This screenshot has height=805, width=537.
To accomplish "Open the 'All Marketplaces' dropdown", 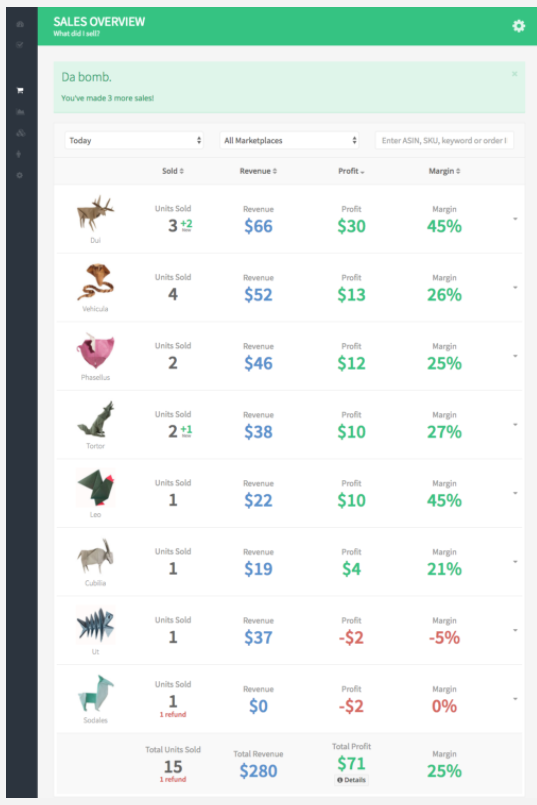I will tap(289, 140).
